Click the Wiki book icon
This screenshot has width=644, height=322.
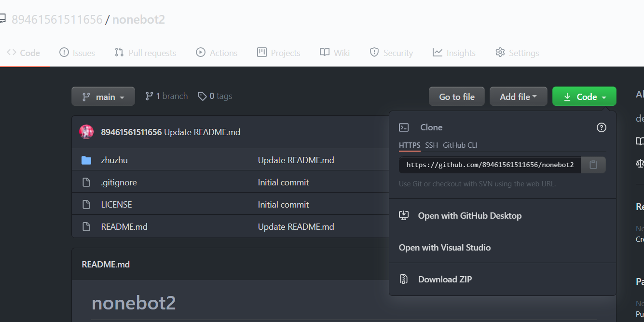[325, 52]
